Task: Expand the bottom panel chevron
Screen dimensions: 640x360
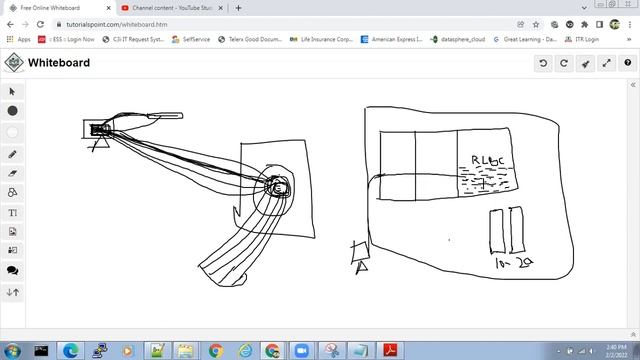Action: click(x=633, y=334)
